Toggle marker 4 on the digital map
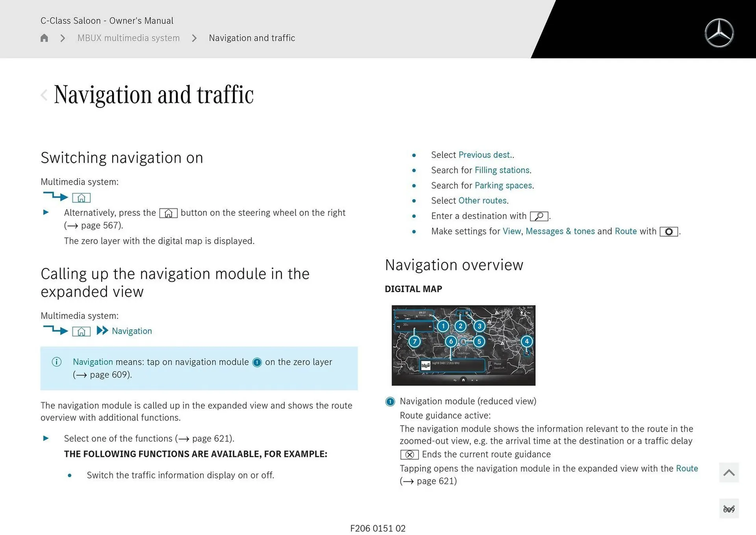The height and width of the screenshot is (535, 756). pyautogui.click(x=526, y=342)
